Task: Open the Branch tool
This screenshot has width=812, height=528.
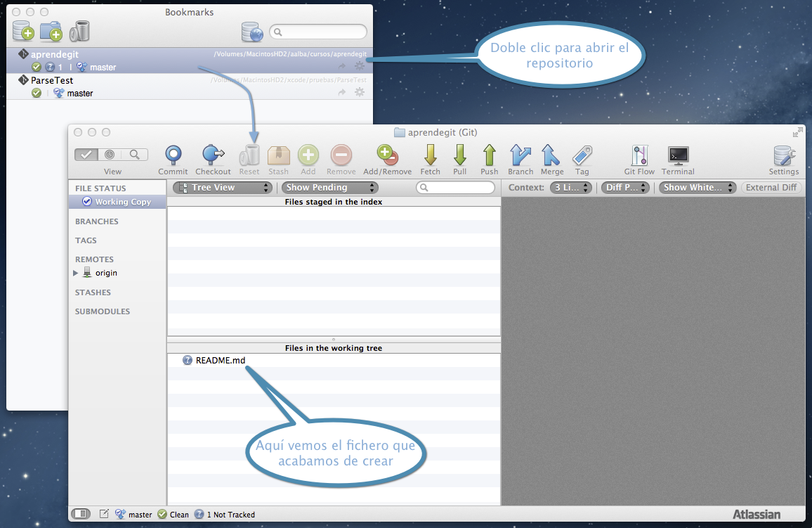Action: 520,155
